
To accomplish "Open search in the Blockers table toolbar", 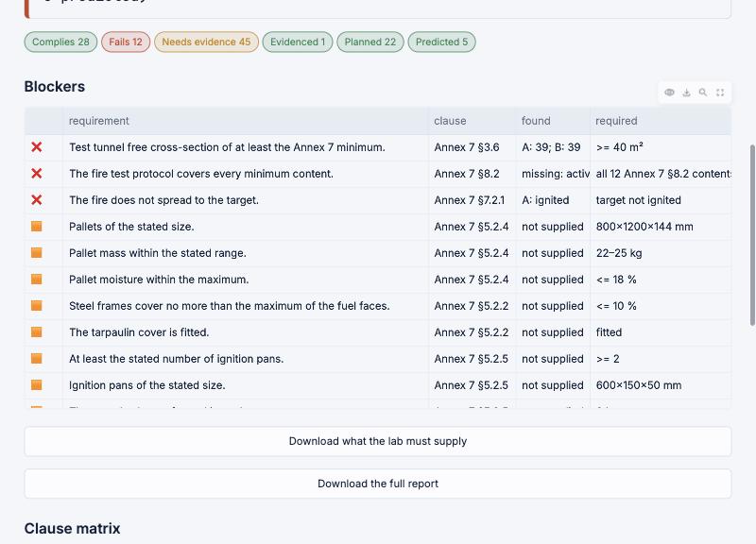I will [703, 93].
